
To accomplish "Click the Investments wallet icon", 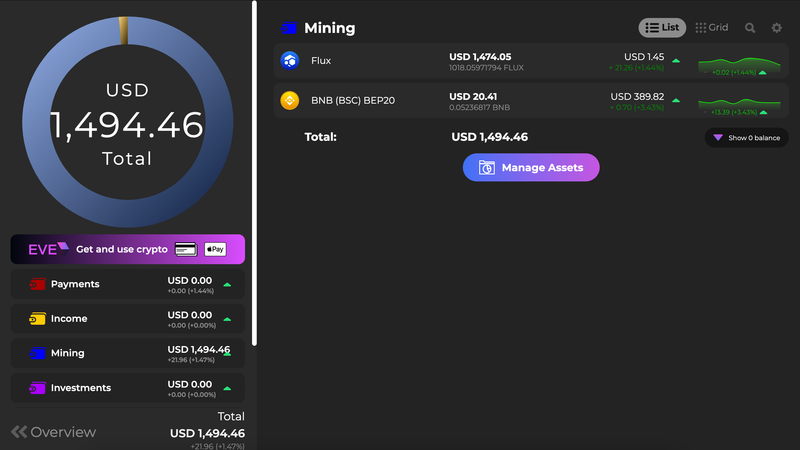I will click(37, 388).
